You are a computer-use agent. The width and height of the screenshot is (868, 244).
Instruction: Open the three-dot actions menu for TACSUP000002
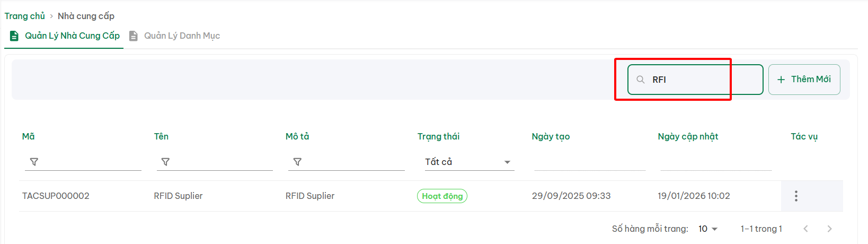click(x=796, y=196)
